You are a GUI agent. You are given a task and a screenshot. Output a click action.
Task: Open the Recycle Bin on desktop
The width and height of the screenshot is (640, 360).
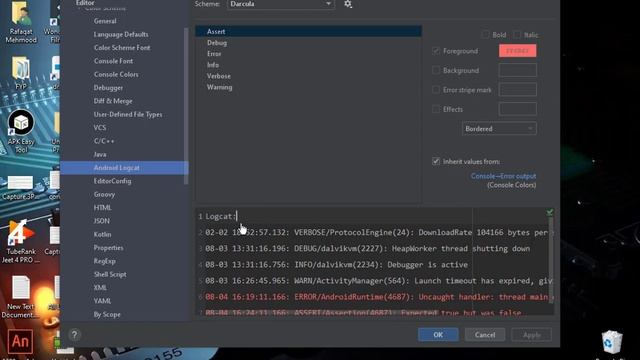click(612, 342)
